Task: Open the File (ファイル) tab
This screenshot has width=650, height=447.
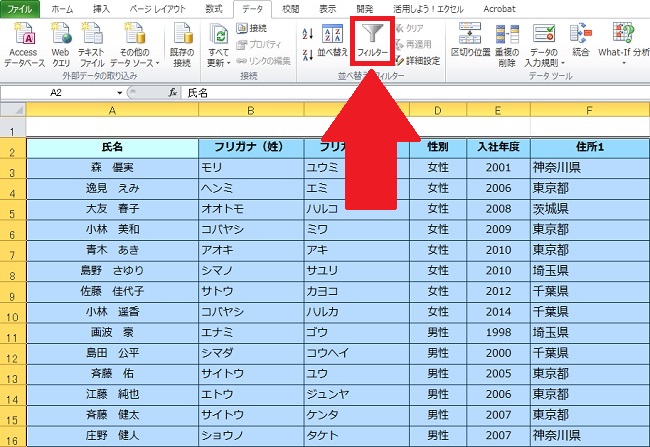Action: (x=21, y=7)
